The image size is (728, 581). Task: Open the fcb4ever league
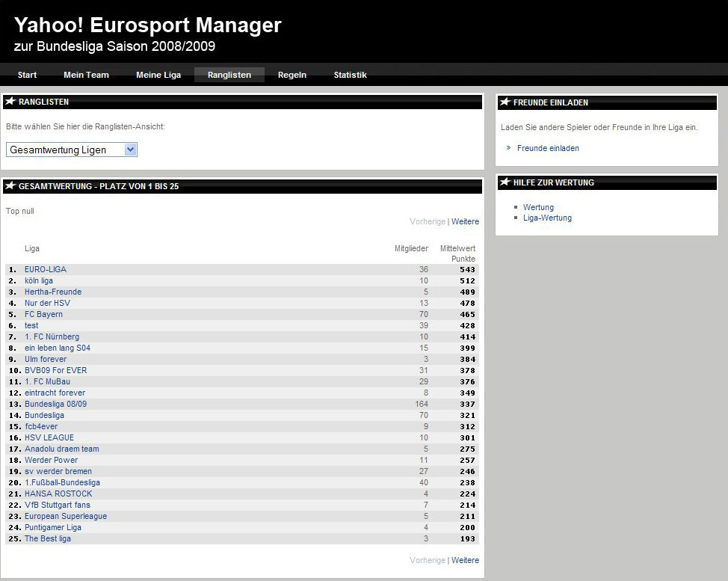coord(41,426)
